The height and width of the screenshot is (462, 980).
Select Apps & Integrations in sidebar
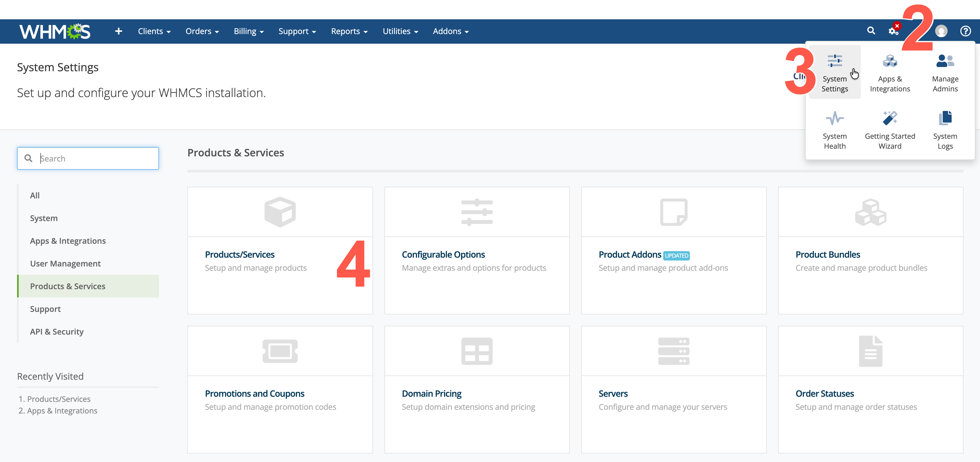click(x=88, y=241)
